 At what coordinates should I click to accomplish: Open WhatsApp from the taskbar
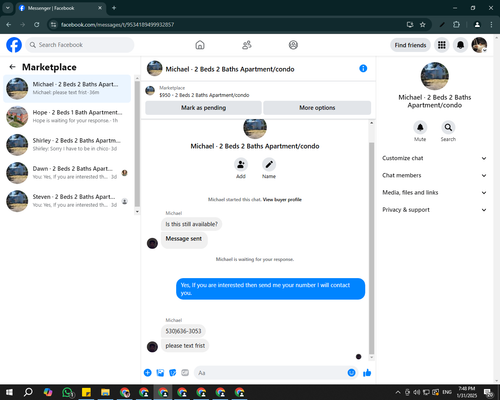68,392
